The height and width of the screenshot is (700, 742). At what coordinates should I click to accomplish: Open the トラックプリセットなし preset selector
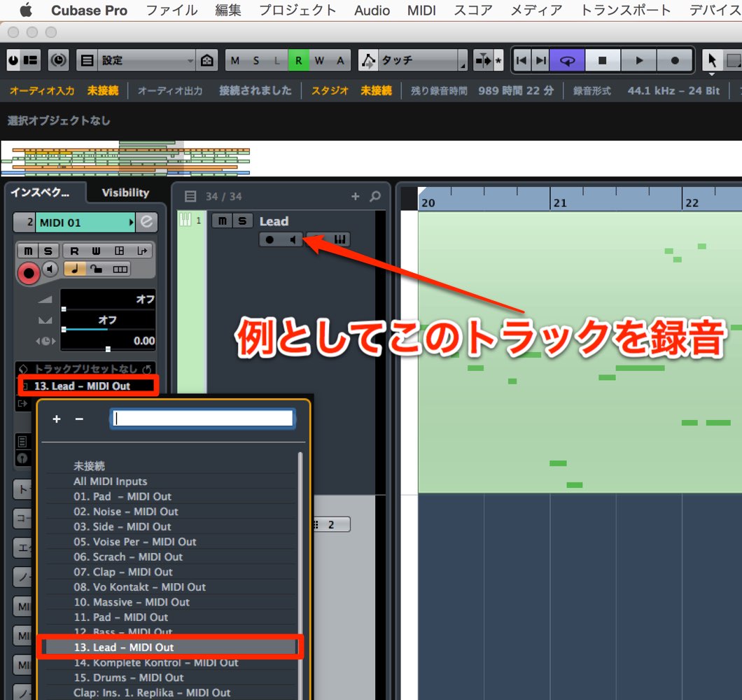[85, 368]
